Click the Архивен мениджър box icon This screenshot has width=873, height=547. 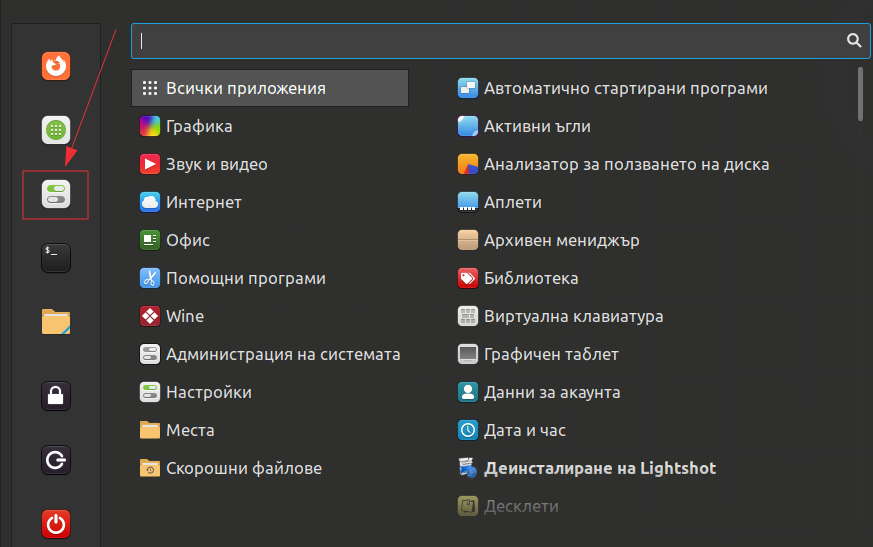(468, 240)
